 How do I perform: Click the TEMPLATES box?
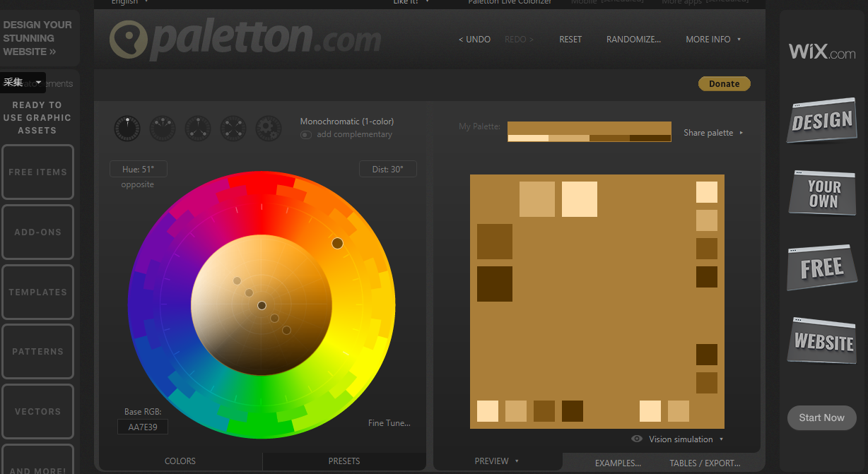pyautogui.click(x=38, y=292)
